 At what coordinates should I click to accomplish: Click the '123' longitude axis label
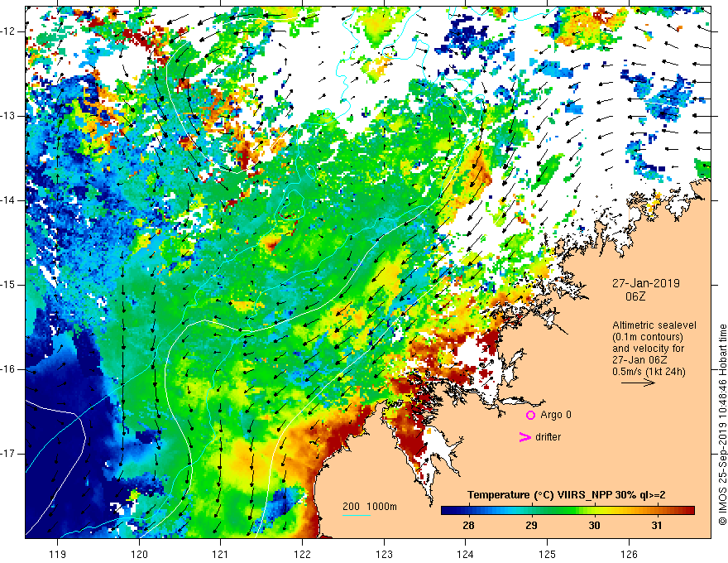(x=384, y=554)
